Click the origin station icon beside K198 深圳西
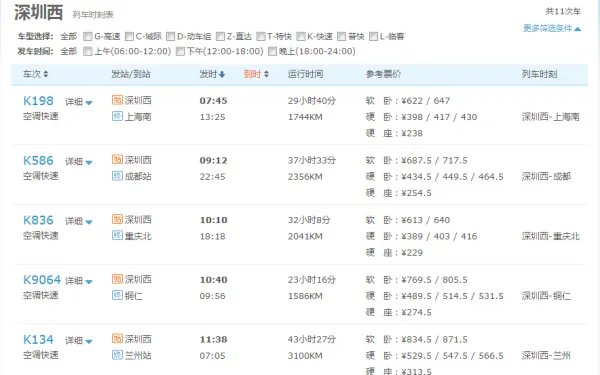Screen dimensions: 600x375 point(117,100)
